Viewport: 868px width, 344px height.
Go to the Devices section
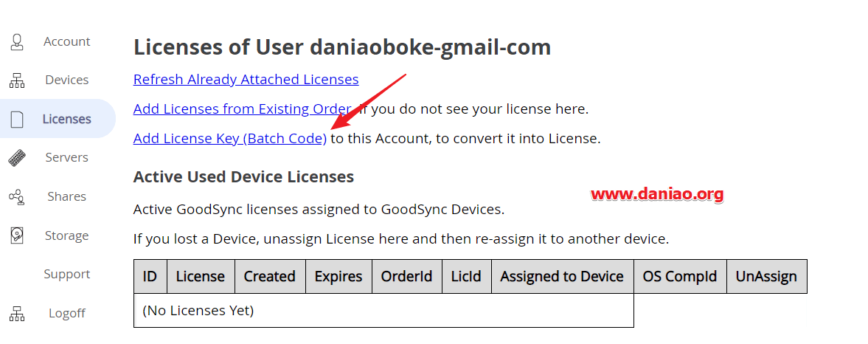pos(67,80)
